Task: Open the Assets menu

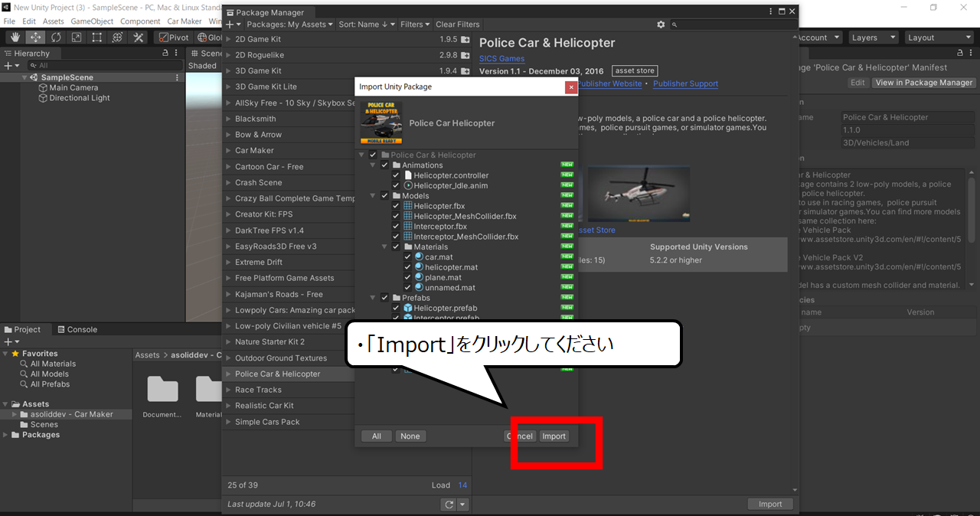Action: point(54,21)
